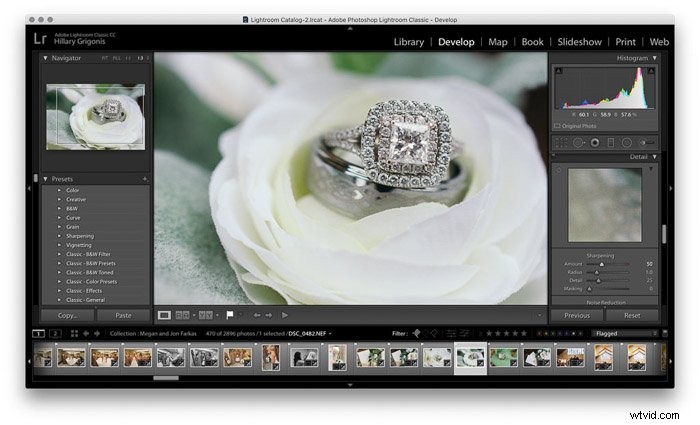Expand the Classic - B&W Filter group
The width and height of the screenshot is (700, 425).
(59, 254)
